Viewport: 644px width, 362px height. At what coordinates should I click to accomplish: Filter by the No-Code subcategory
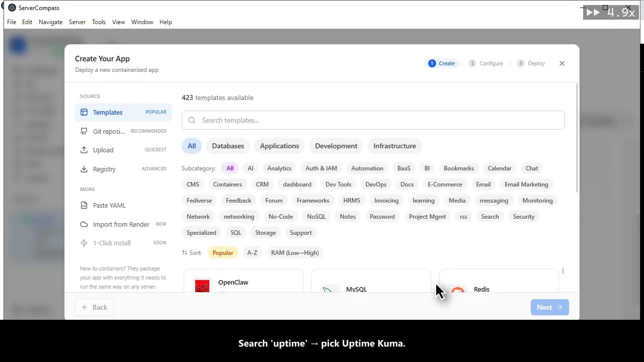coord(281,217)
